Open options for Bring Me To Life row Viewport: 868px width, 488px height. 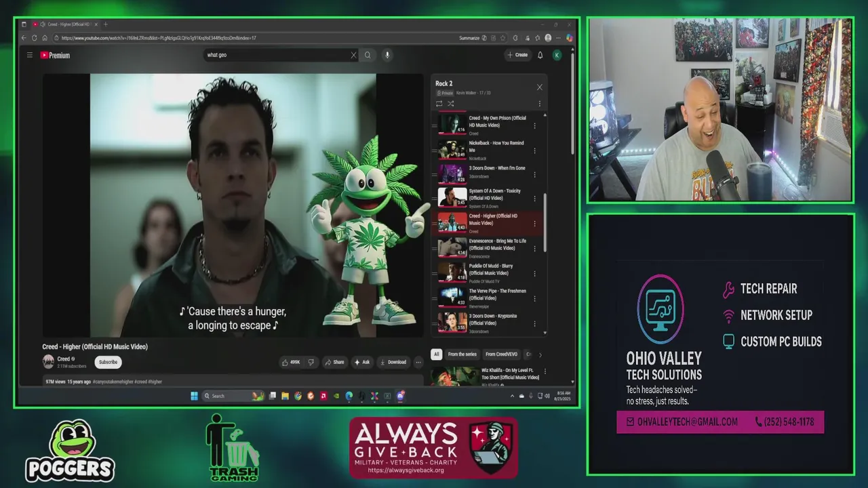(x=534, y=248)
